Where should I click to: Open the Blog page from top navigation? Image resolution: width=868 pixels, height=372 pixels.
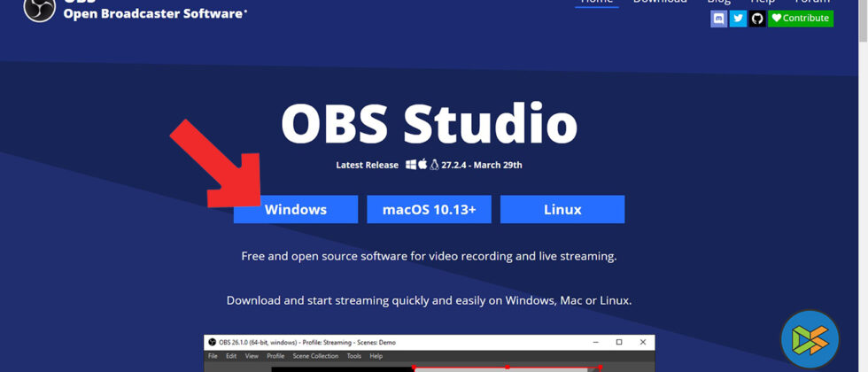pos(718,2)
